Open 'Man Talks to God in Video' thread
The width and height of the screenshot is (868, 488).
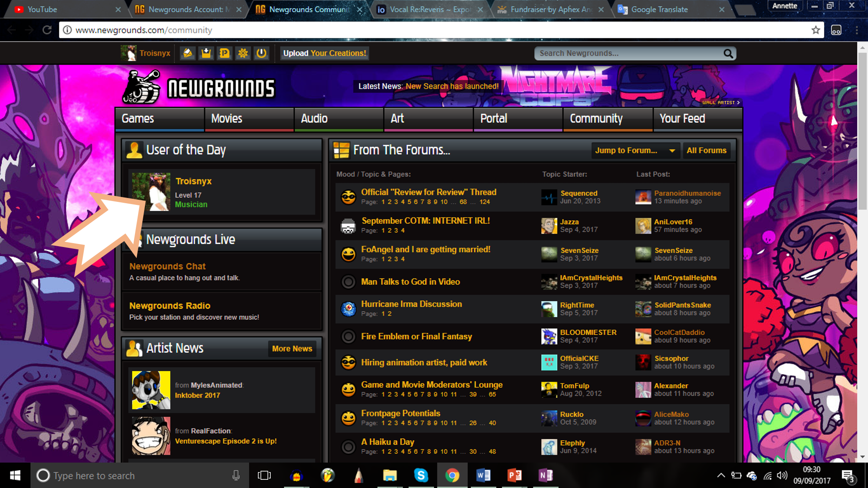point(411,282)
